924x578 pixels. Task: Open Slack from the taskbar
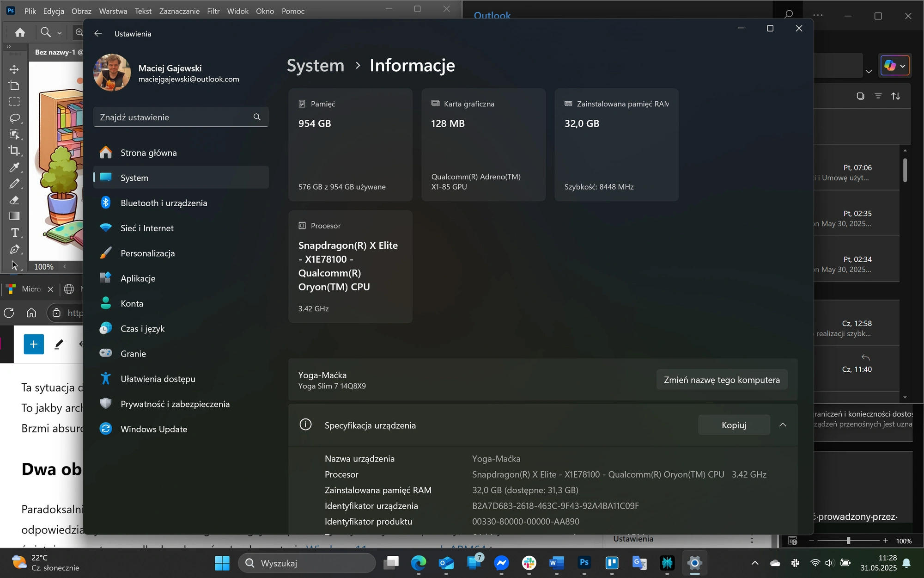point(529,563)
